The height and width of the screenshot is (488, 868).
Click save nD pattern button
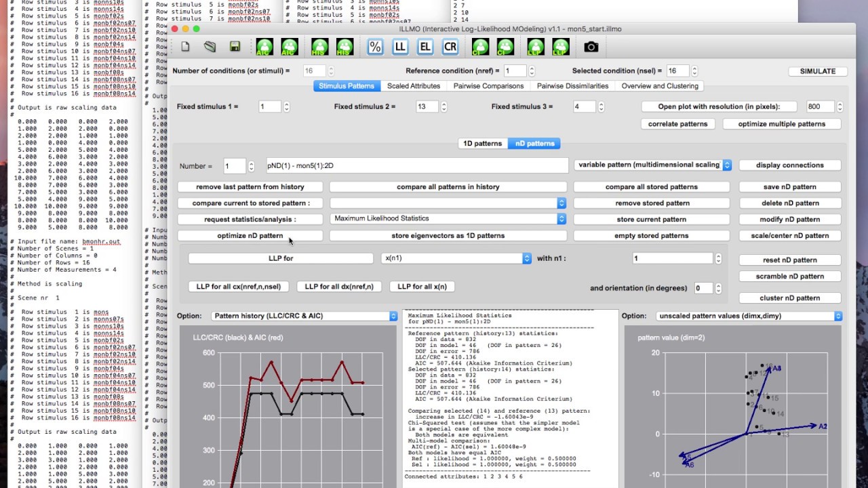click(789, 187)
